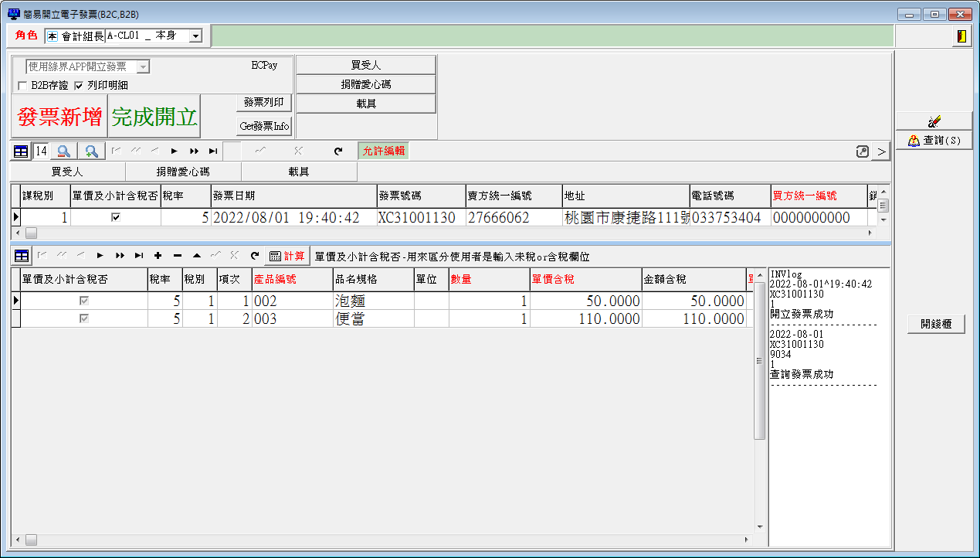
Task: Uncheck the 列印明細 checkbox
Action: tap(78, 85)
